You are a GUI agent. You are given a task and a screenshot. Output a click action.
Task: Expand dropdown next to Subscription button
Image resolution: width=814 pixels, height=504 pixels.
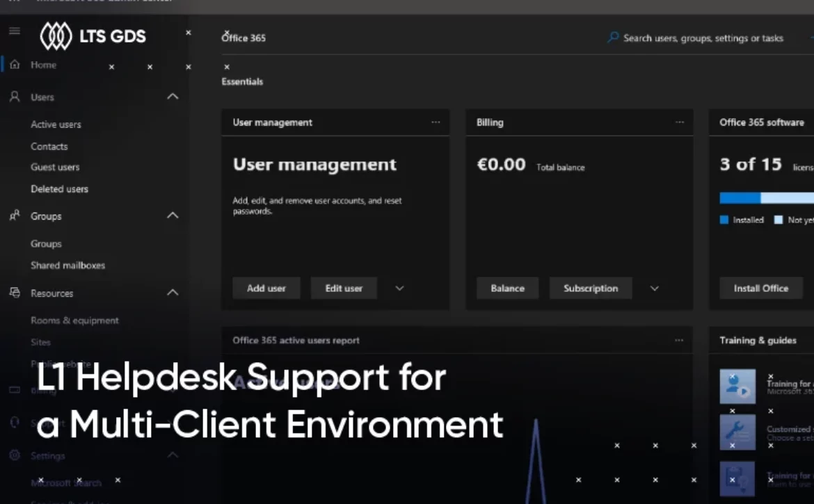[x=654, y=288]
